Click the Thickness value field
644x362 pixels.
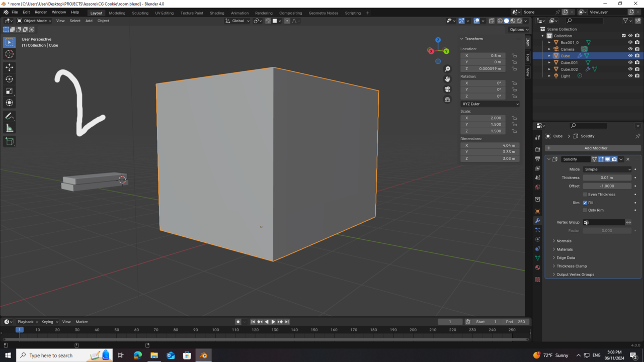(607, 177)
